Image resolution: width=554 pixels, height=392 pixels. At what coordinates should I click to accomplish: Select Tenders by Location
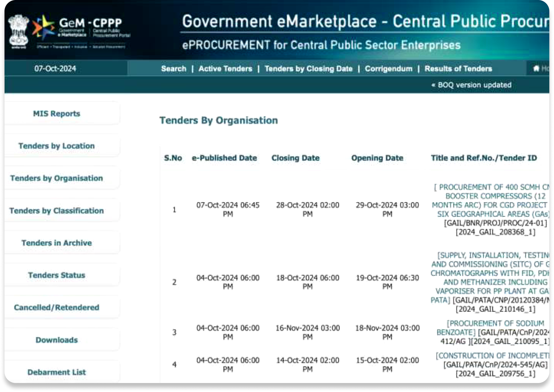click(x=56, y=146)
